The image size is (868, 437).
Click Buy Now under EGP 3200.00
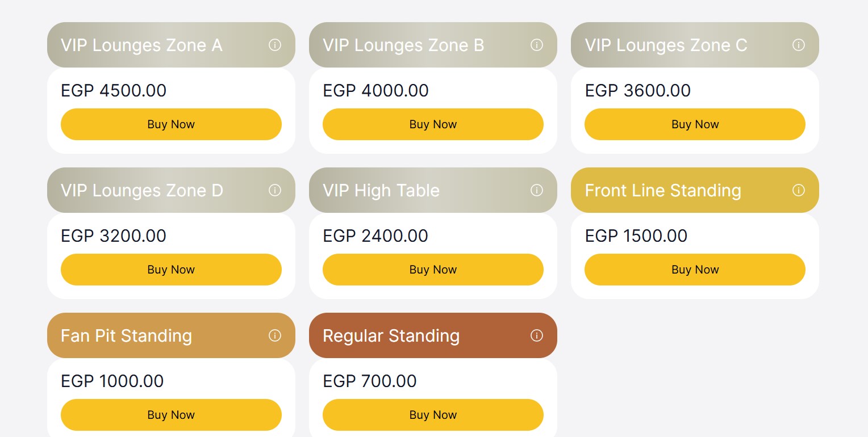coord(171,270)
